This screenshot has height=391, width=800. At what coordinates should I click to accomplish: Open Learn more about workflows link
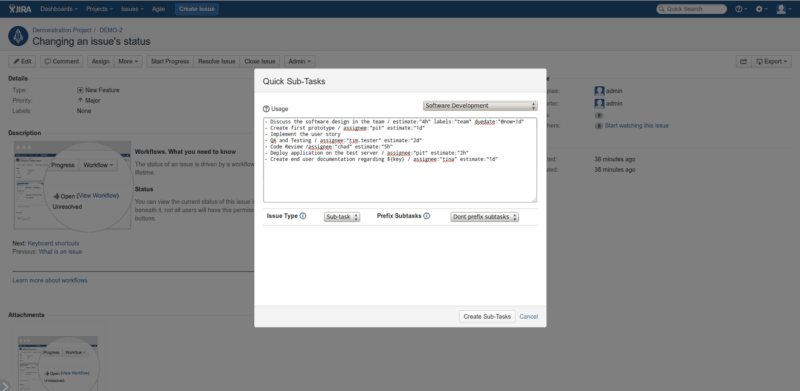tap(50, 280)
